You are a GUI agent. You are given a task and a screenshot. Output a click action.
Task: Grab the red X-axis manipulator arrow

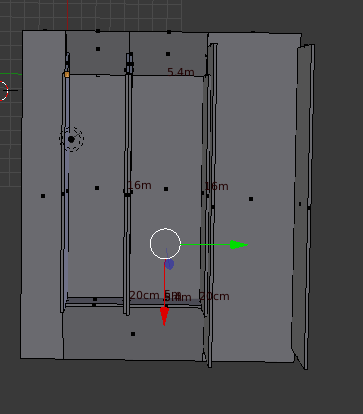click(x=164, y=316)
